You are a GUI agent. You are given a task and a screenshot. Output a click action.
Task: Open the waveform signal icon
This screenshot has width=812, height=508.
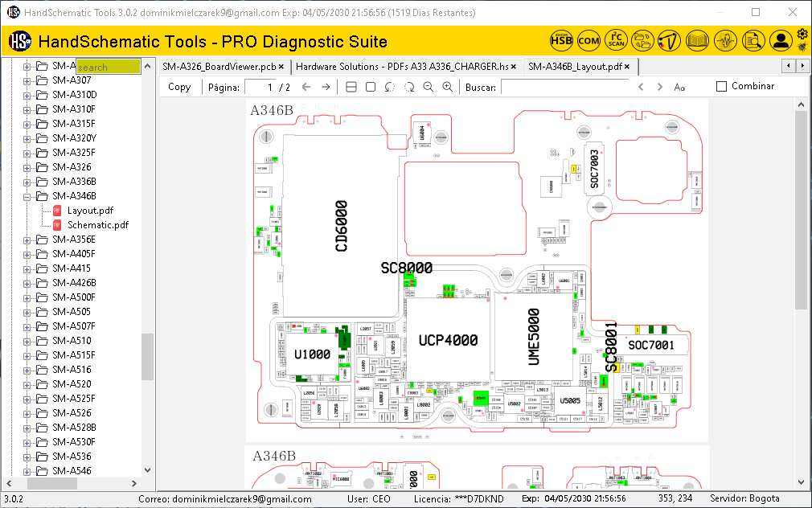click(725, 40)
